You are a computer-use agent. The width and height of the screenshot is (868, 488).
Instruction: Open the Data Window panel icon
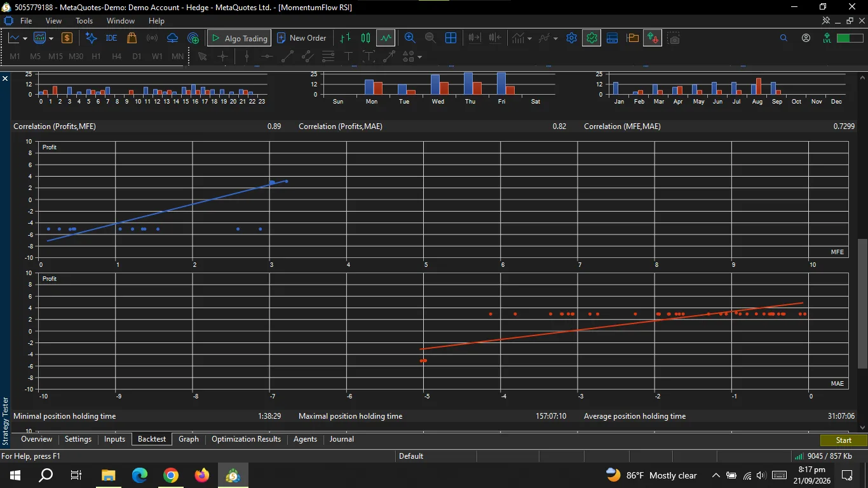pos(612,38)
